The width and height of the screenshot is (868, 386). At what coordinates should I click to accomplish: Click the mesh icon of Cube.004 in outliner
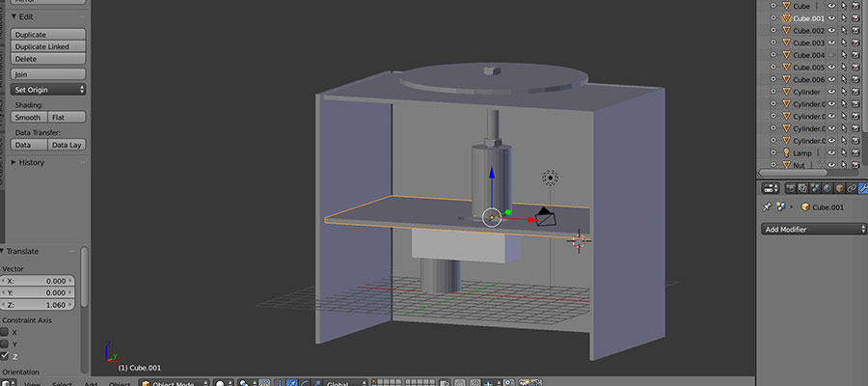(x=787, y=55)
